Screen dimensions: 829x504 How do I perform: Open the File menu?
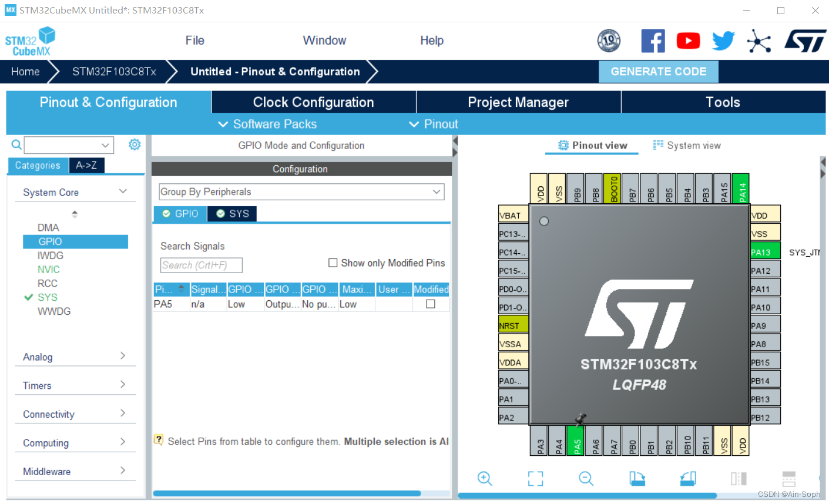[194, 41]
